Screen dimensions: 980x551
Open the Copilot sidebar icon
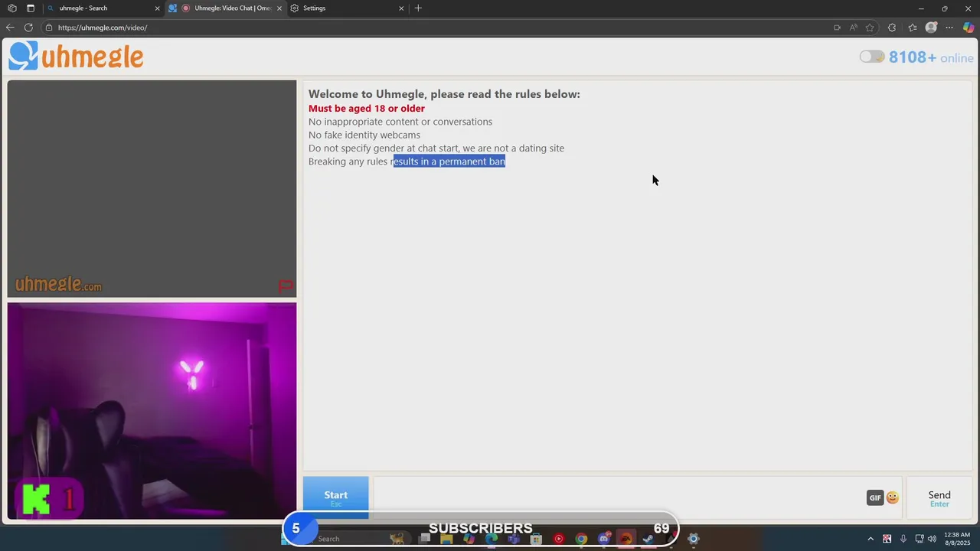tap(969, 28)
